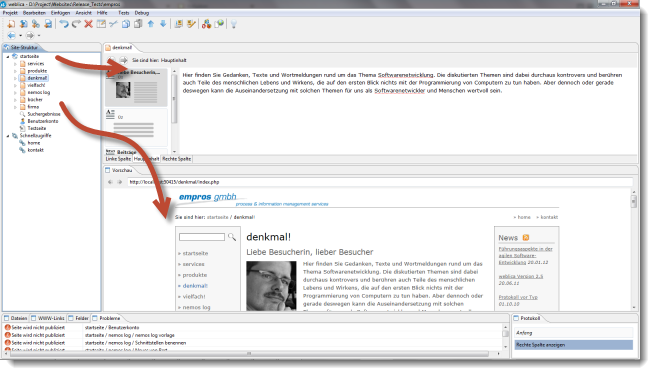Open the back arrow history dropdown

pyautogui.click(x=20, y=36)
